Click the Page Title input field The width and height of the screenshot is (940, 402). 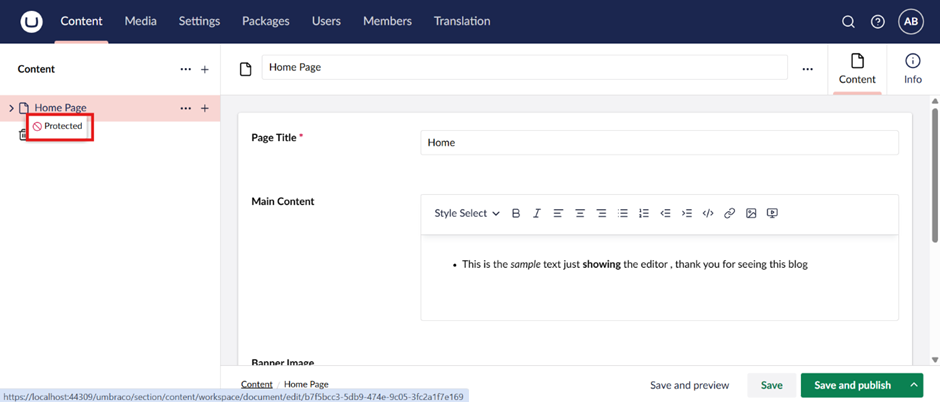coord(659,142)
